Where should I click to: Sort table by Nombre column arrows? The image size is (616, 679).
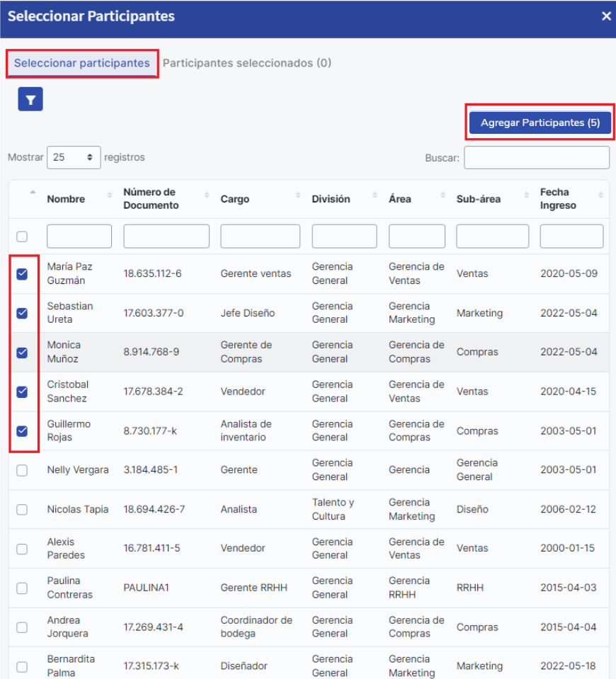pyautogui.click(x=109, y=195)
